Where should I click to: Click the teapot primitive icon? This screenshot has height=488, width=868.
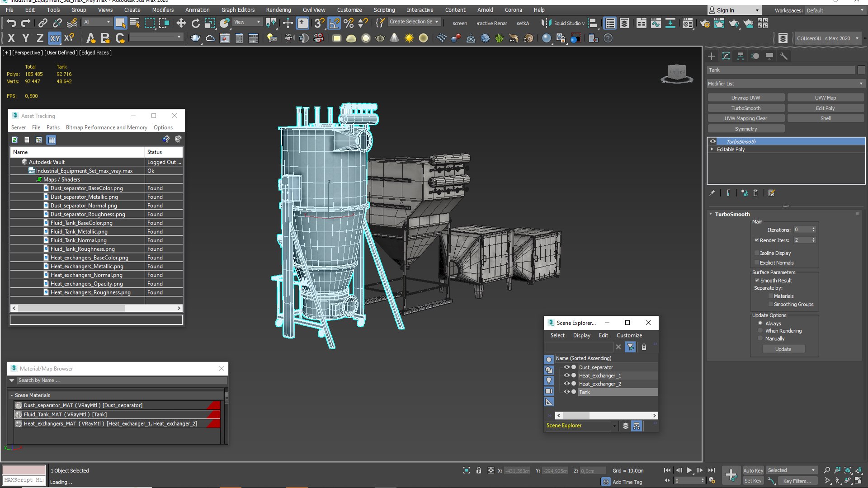pos(195,38)
